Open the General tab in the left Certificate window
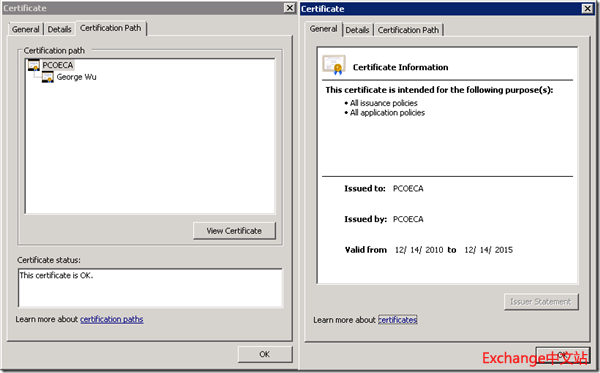The width and height of the screenshot is (600, 373). point(26,29)
